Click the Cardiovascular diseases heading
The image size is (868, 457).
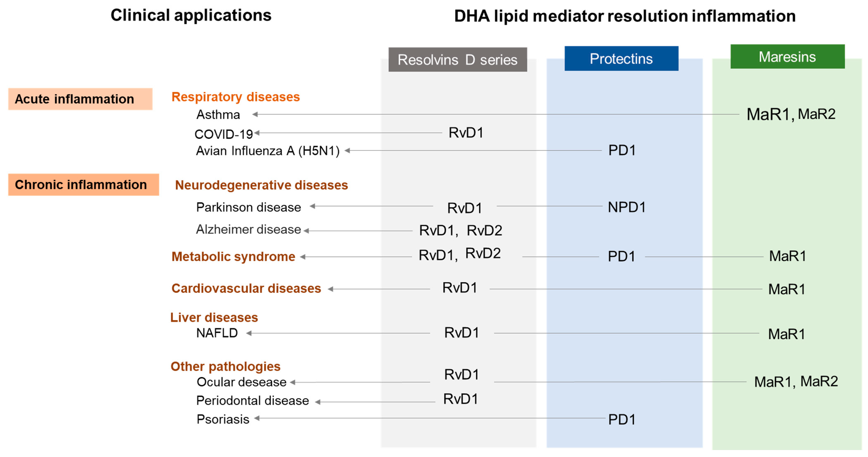pos(246,288)
